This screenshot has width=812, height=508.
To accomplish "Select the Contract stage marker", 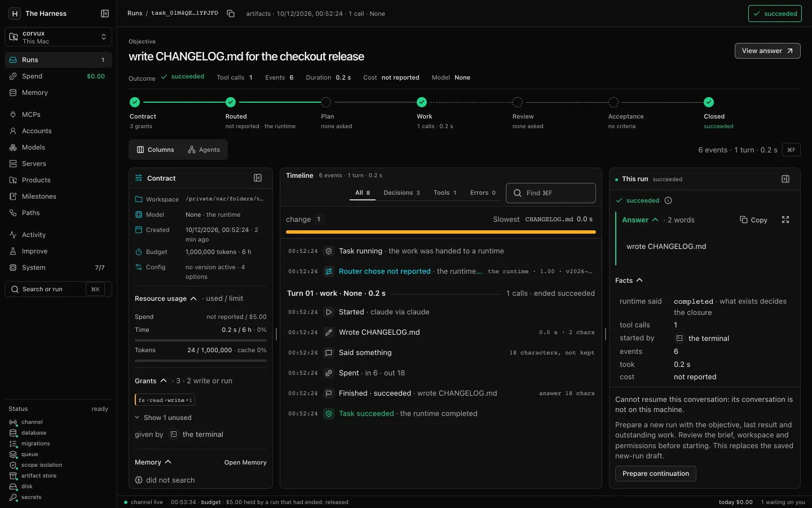I will (x=135, y=102).
